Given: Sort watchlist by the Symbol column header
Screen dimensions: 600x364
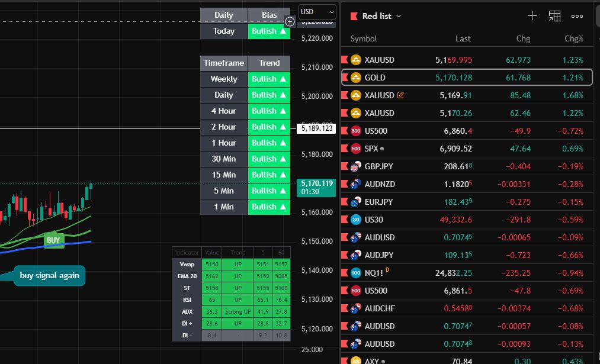Looking at the screenshot, I should click(x=364, y=38).
